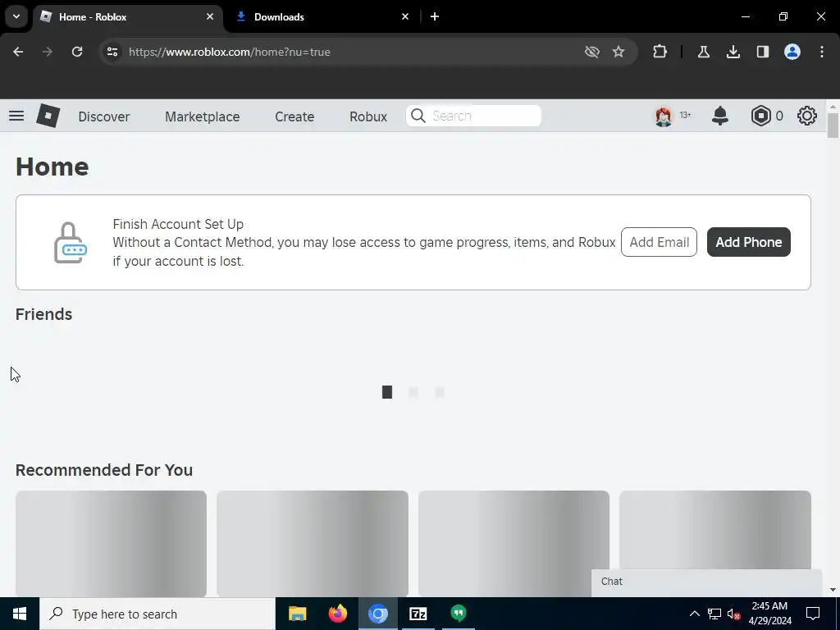Screen dimensions: 840x630
Task: Click the avatar profile picture
Action: point(663,116)
